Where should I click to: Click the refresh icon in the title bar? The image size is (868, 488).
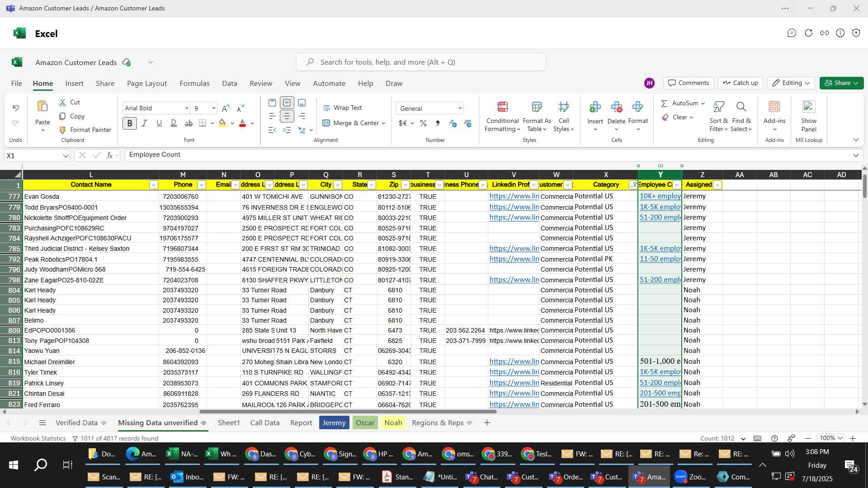[x=808, y=33]
